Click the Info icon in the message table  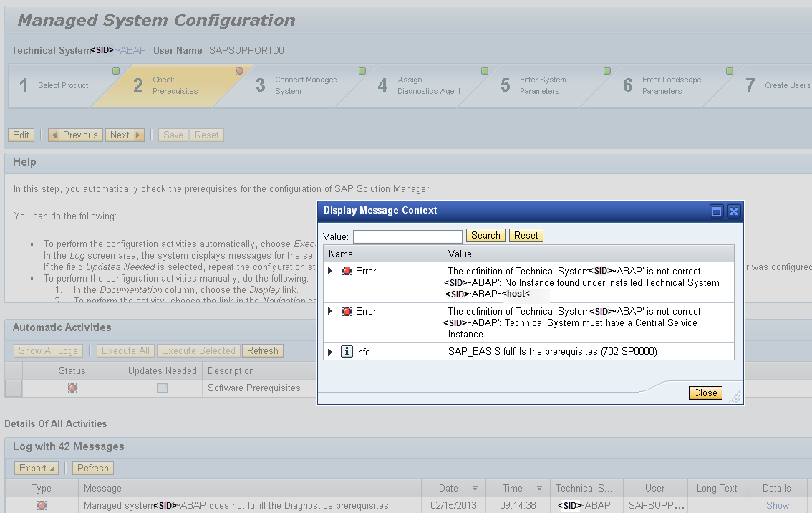[347, 351]
